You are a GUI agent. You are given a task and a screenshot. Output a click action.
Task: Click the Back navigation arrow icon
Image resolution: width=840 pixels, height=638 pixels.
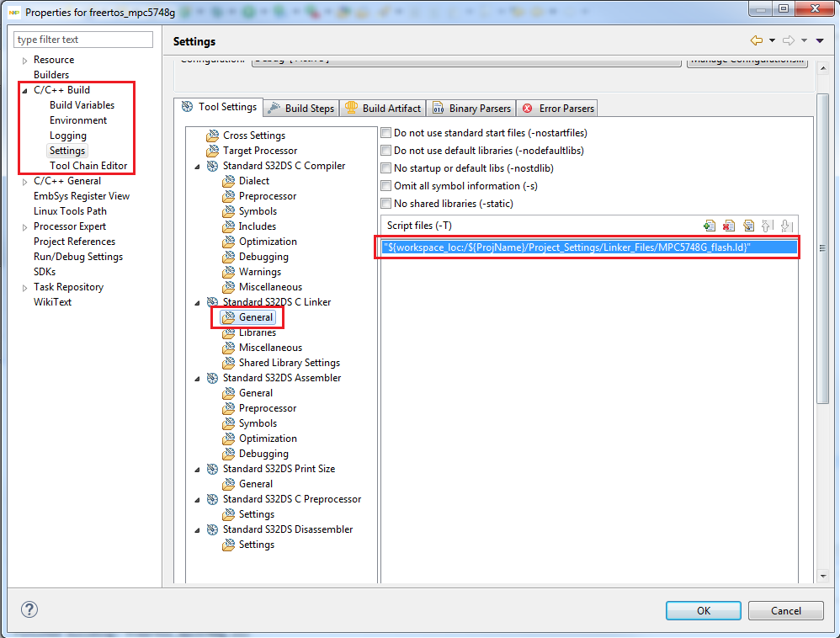(756, 40)
